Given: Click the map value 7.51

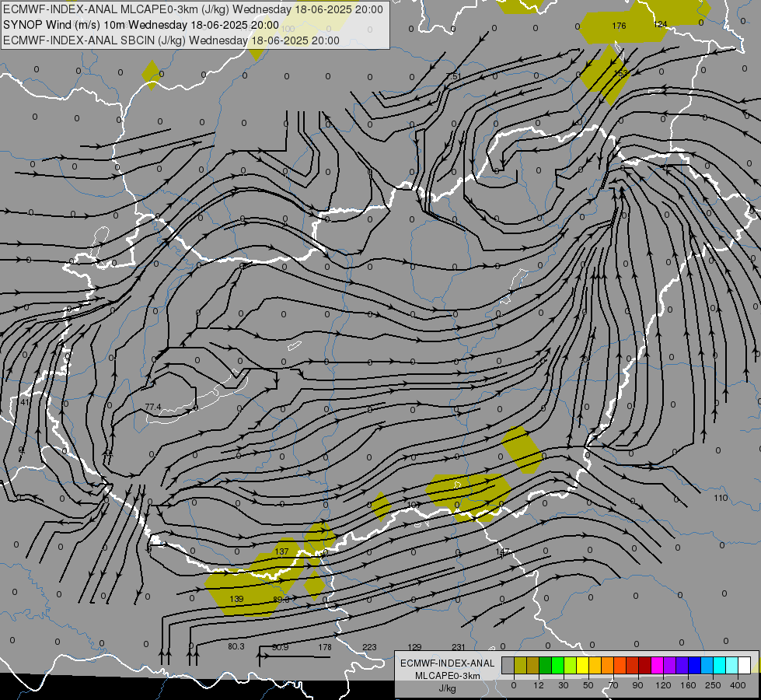Looking at the screenshot, I should coord(453,76).
